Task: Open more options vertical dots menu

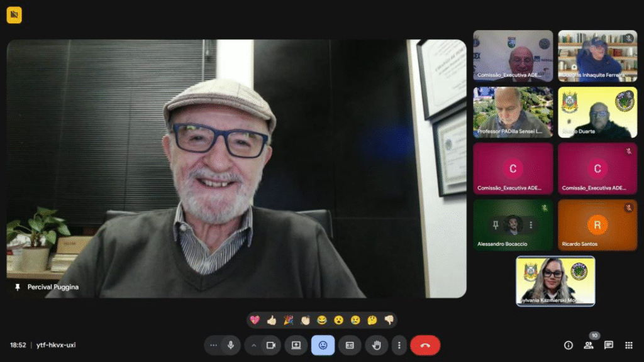Action: 399,345
